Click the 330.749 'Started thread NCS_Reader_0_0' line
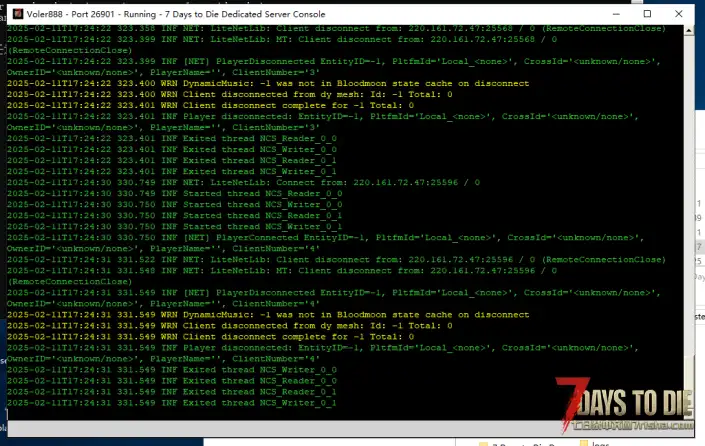705x446 pixels. (x=174, y=193)
